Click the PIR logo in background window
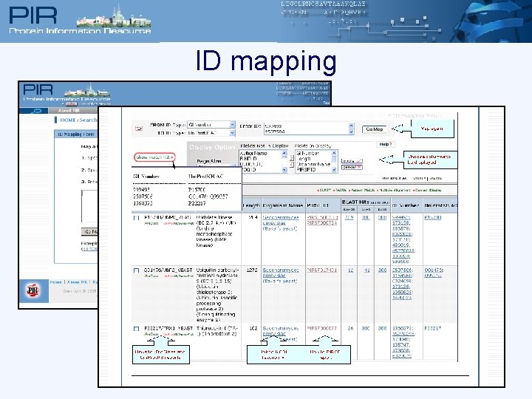 click(x=38, y=89)
